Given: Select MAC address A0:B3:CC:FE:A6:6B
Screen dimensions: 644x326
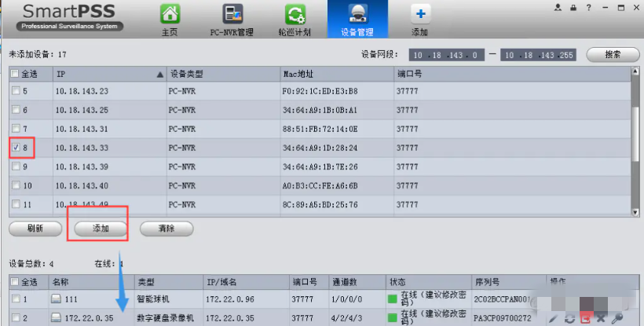Looking at the screenshot, I should click(320, 185).
